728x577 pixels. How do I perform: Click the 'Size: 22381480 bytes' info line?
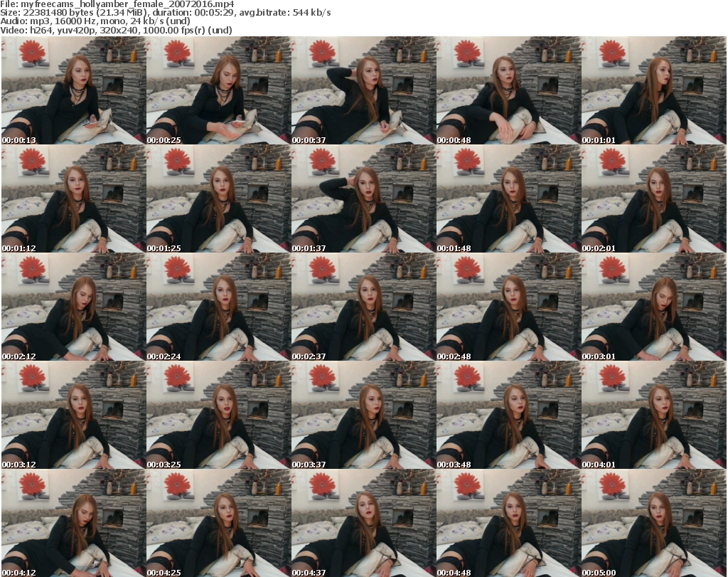(x=165, y=13)
